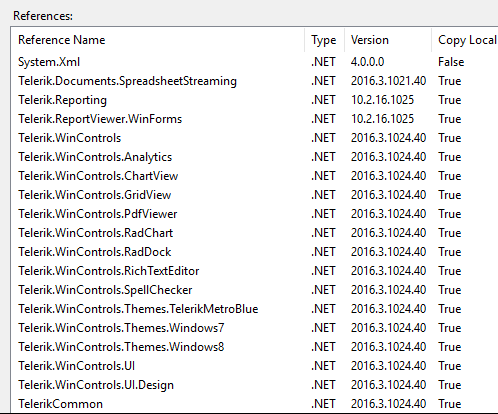Select Telerik.WinControls.RichTextEditor reference
498x414 pixels.
[x=108, y=271]
